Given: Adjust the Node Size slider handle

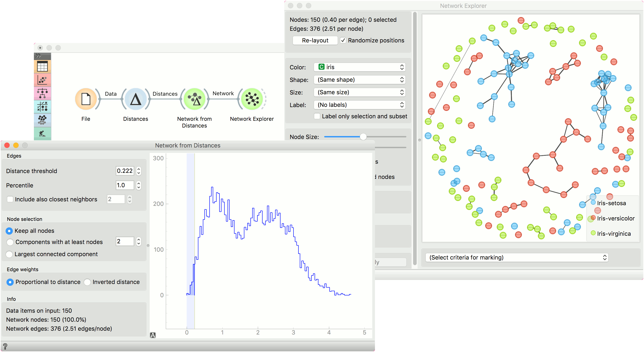Looking at the screenshot, I should coord(363,136).
